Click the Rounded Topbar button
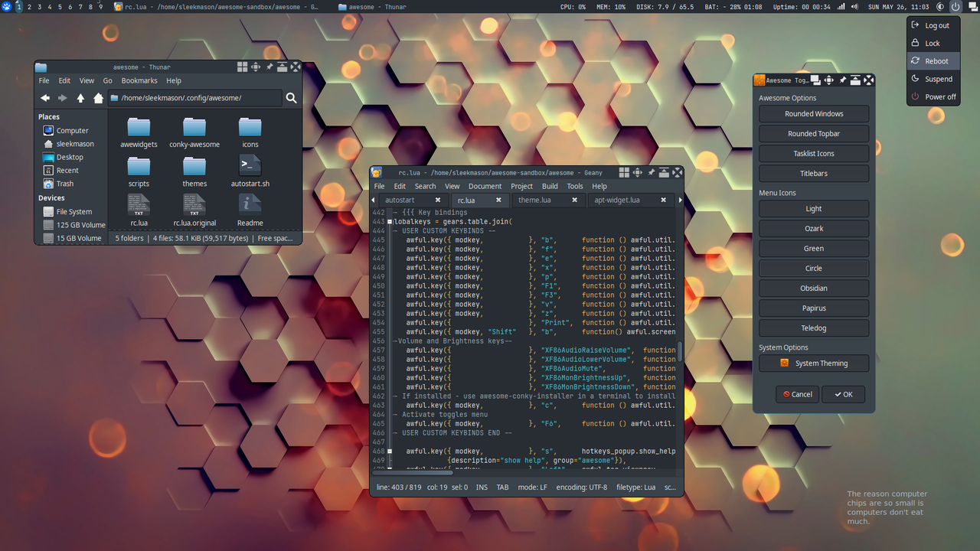 coord(814,134)
